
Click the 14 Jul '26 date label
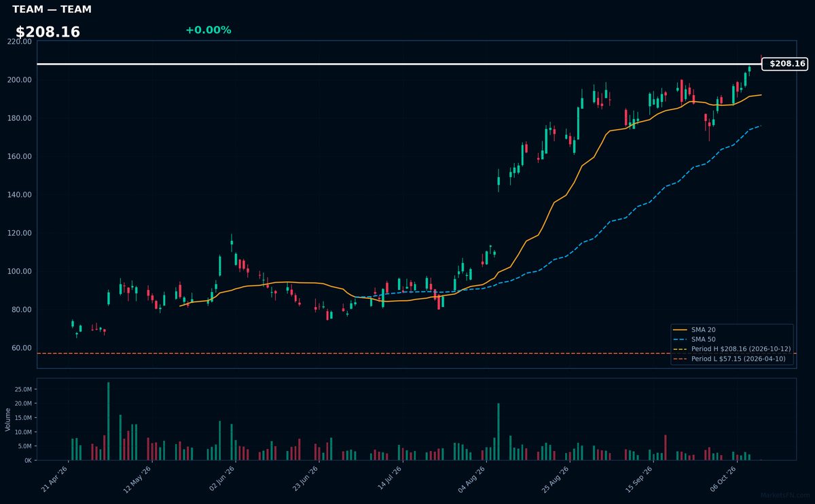click(388, 479)
